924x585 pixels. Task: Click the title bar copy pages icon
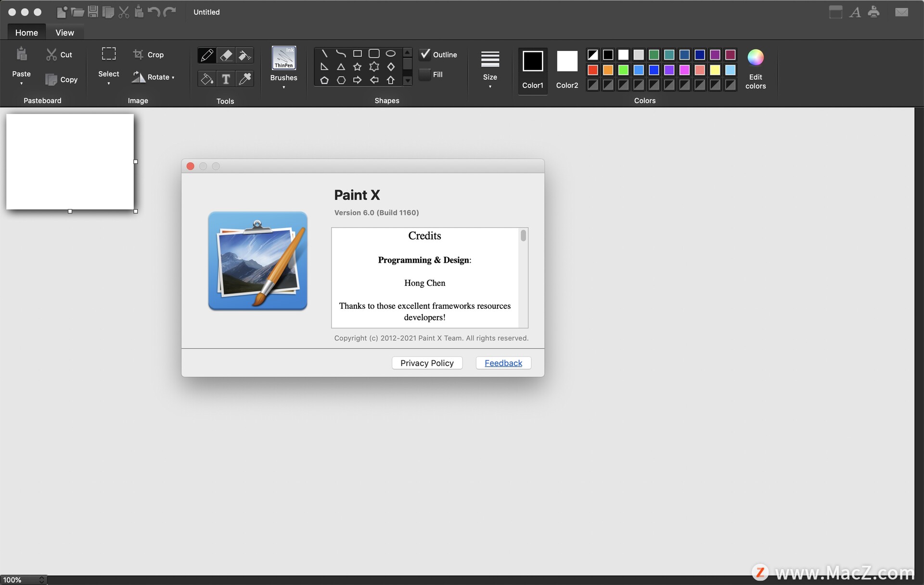tap(108, 12)
